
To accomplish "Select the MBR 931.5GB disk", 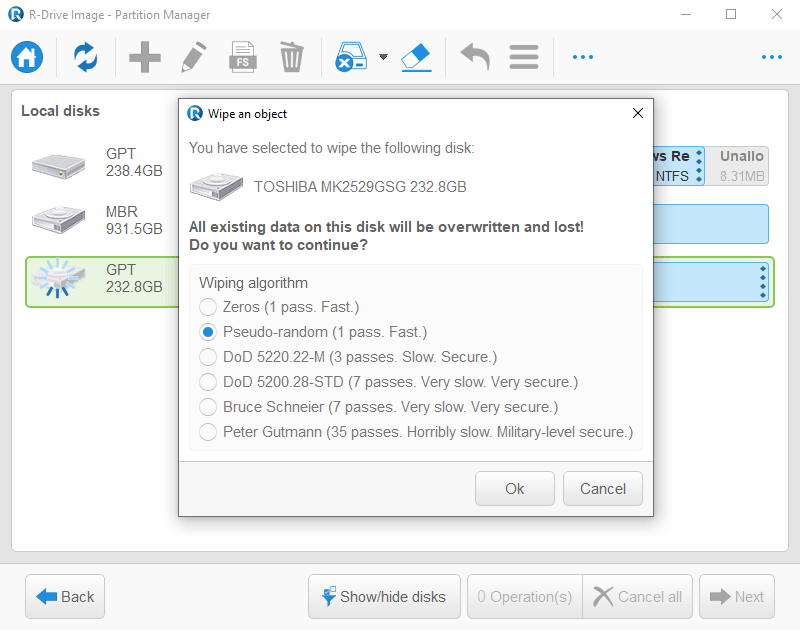I will point(102,220).
